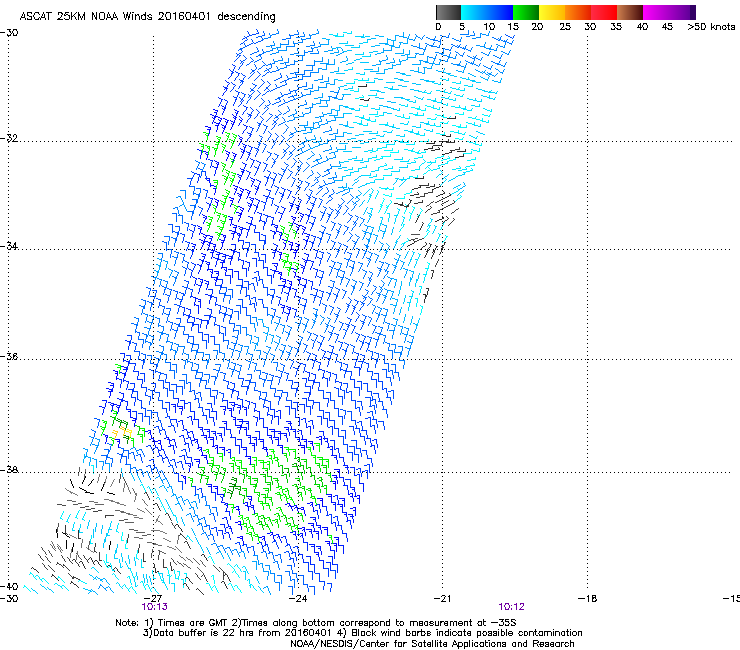Image resolution: width=740 pixels, height=650 pixels.
Task: Click the purple "10:12" time label
Action: tap(512, 607)
